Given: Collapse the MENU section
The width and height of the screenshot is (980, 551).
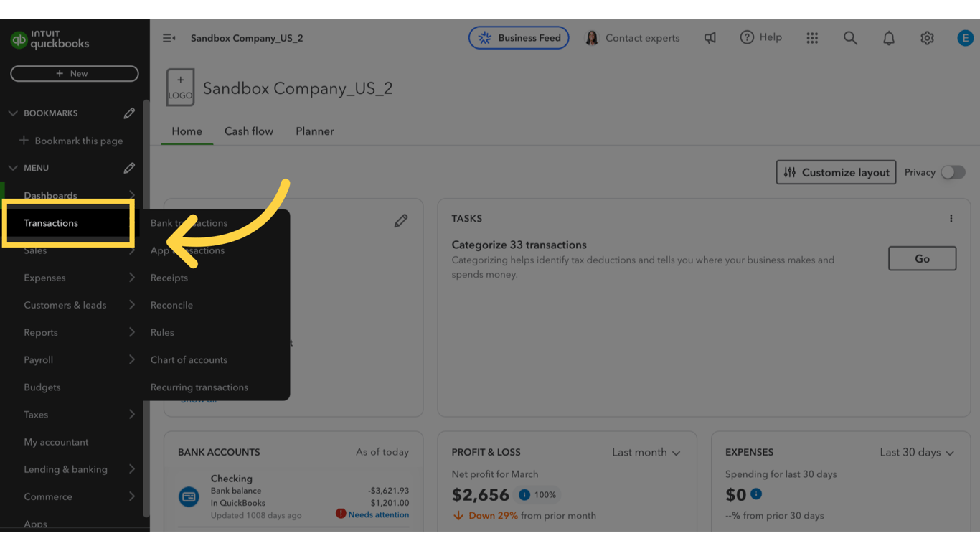Looking at the screenshot, I should point(13,168).
